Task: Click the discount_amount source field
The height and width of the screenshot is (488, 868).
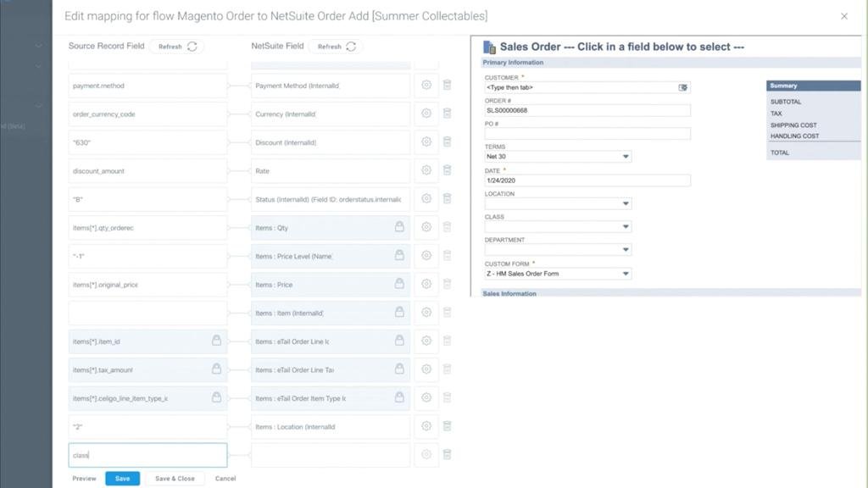Action: pyautogui.click(x=147, y=171)
